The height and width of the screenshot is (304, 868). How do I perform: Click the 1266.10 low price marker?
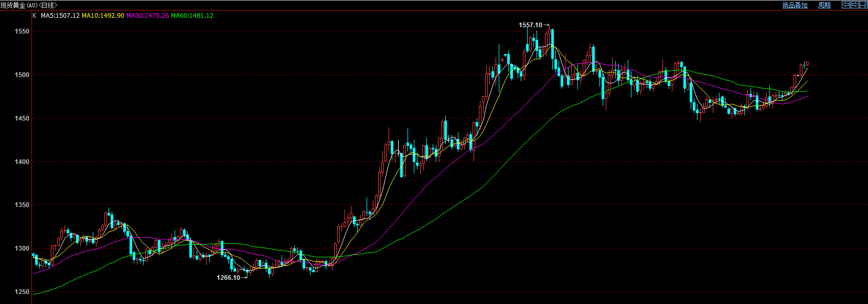coord(228,278)
